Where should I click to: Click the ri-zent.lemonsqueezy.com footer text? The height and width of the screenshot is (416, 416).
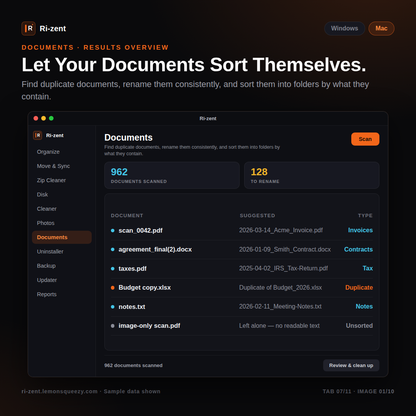coord(59,391)
